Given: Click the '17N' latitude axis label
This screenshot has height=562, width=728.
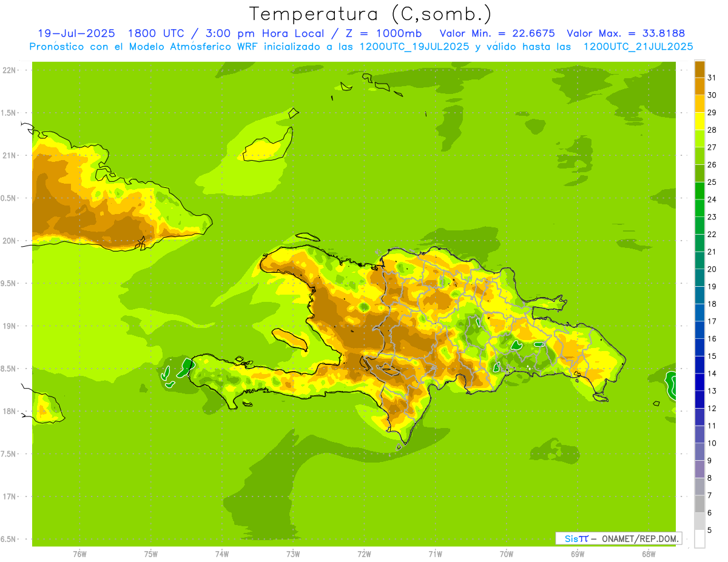Looking at the screenshot, I should pyautogui.click(x=8, y=497).
